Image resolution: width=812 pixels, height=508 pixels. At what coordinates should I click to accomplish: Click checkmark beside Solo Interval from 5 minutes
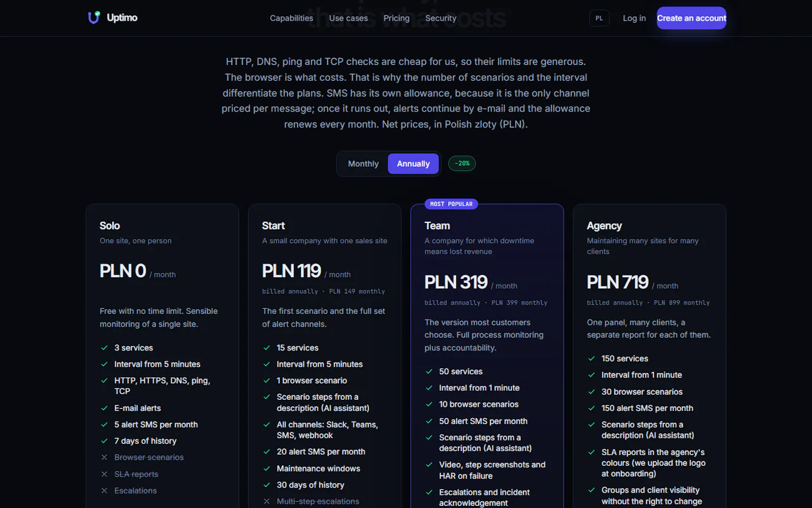104,364
